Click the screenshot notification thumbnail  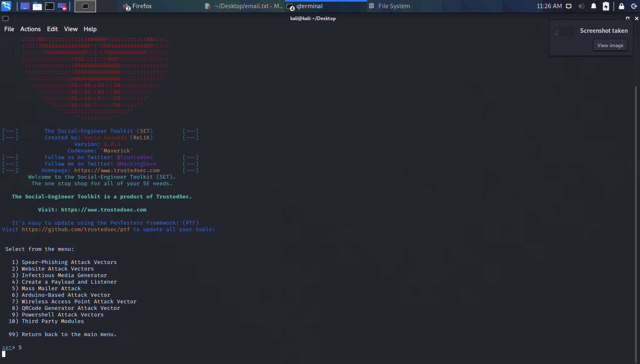pyautogui.click(x=564, y=31)
